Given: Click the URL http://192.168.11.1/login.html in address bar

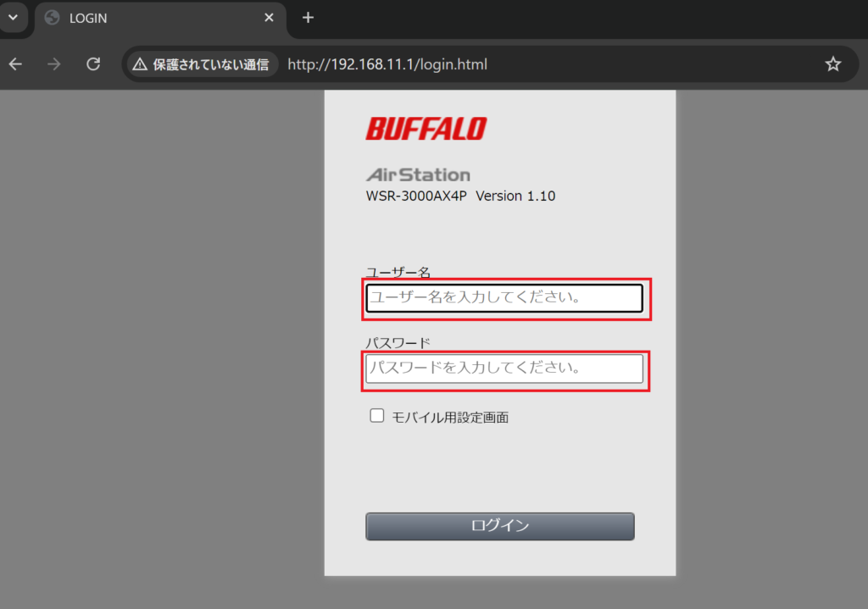Looking at the screenshot, I should [387, 64].
